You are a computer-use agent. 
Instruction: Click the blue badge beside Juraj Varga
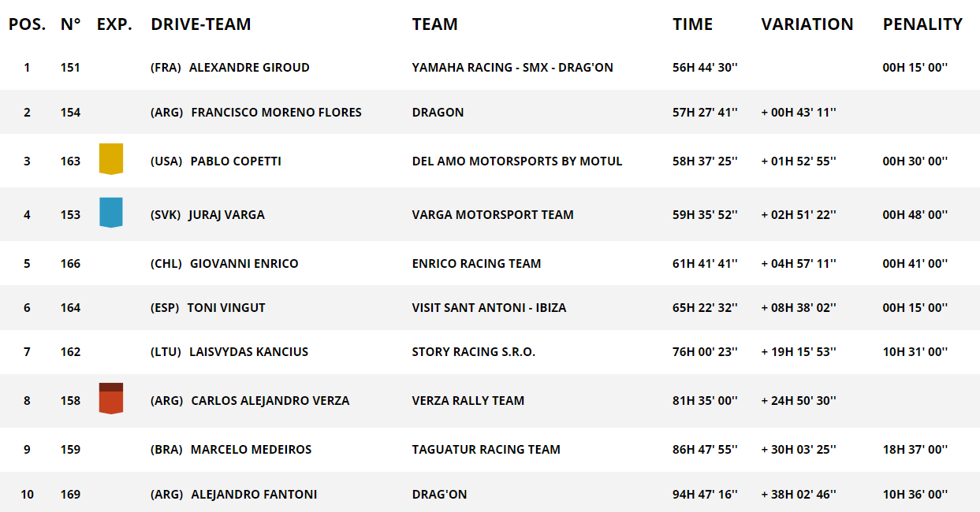(110, 213)
